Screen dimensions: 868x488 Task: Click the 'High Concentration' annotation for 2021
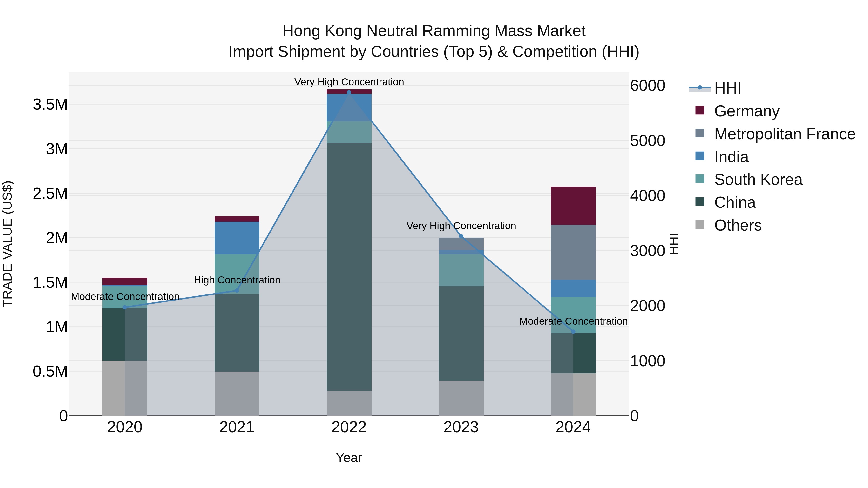[x=237, y=280]
